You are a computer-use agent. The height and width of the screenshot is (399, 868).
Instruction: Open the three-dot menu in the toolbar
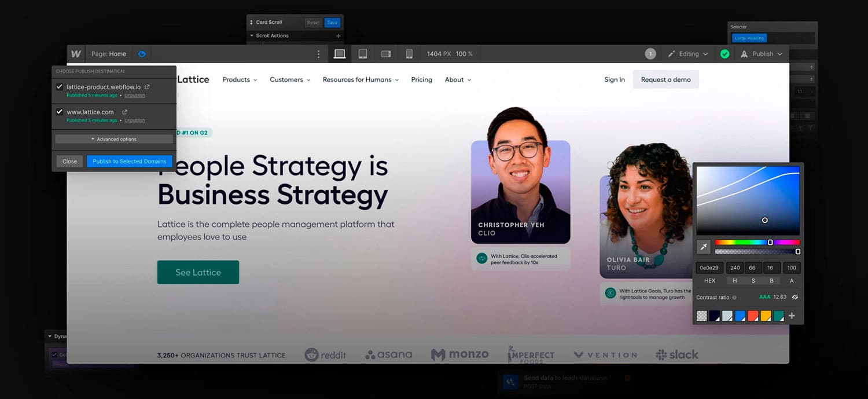(318, 53)
